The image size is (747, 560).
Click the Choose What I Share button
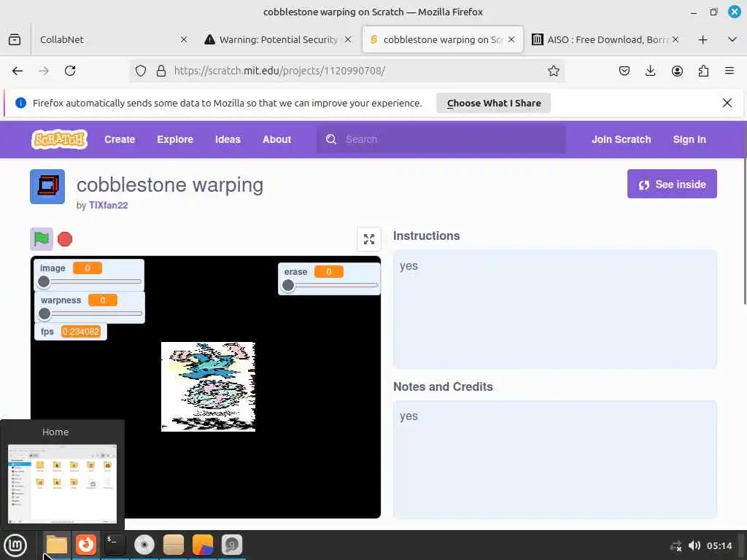494,103
